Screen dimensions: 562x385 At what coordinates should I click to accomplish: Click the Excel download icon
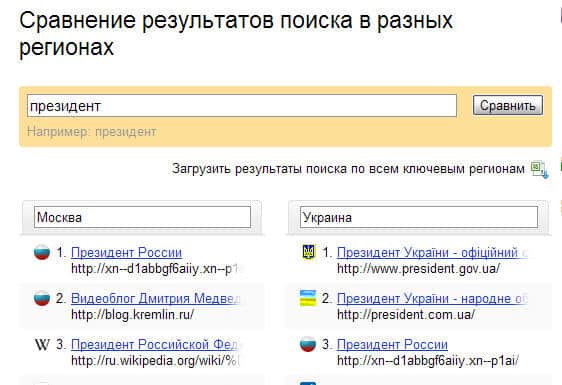tap(539, 169)
